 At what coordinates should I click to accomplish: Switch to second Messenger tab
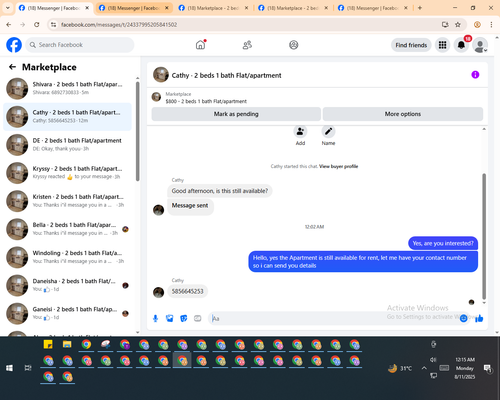pos(134,8)
